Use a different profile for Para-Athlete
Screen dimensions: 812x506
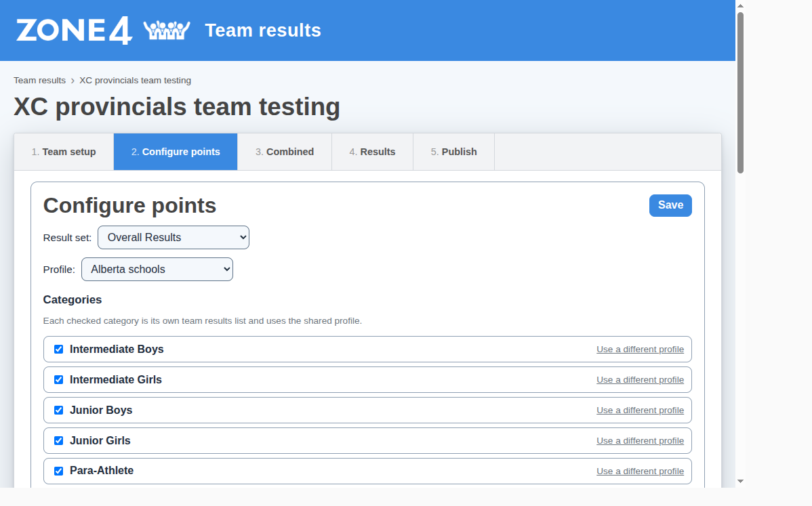click(640, 471)
